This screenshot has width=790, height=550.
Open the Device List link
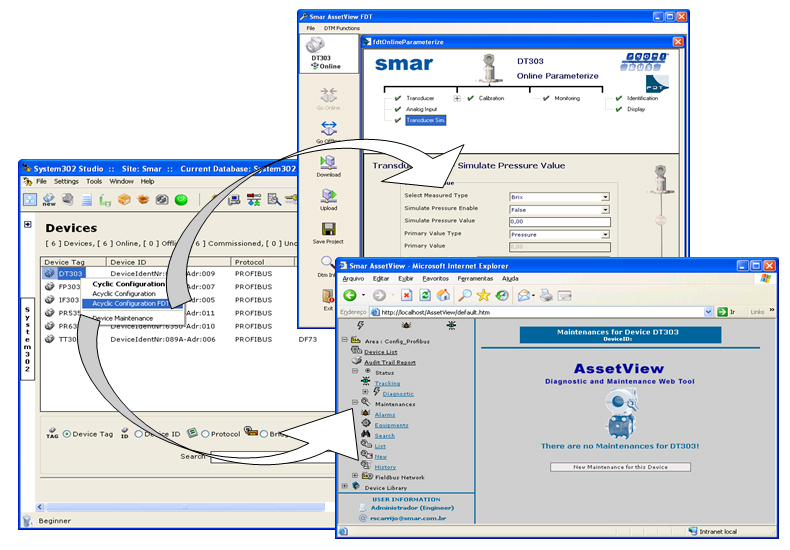[380, 352]
